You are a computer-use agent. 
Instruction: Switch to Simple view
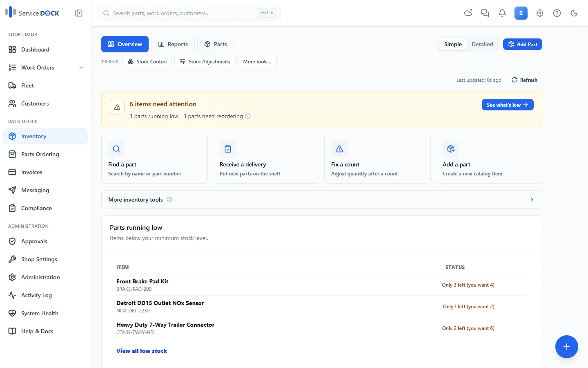tap(453, 44)
